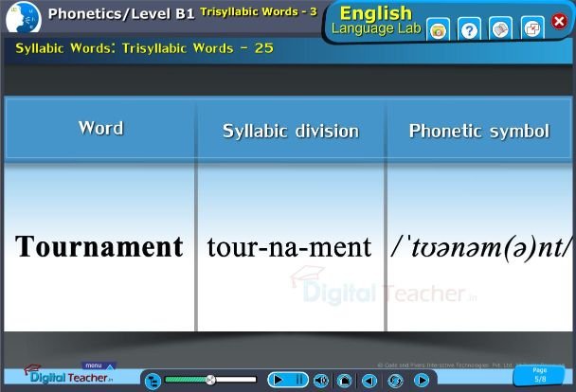Click the Phonetics speaking head logo
576x392 pixels.
24,18
